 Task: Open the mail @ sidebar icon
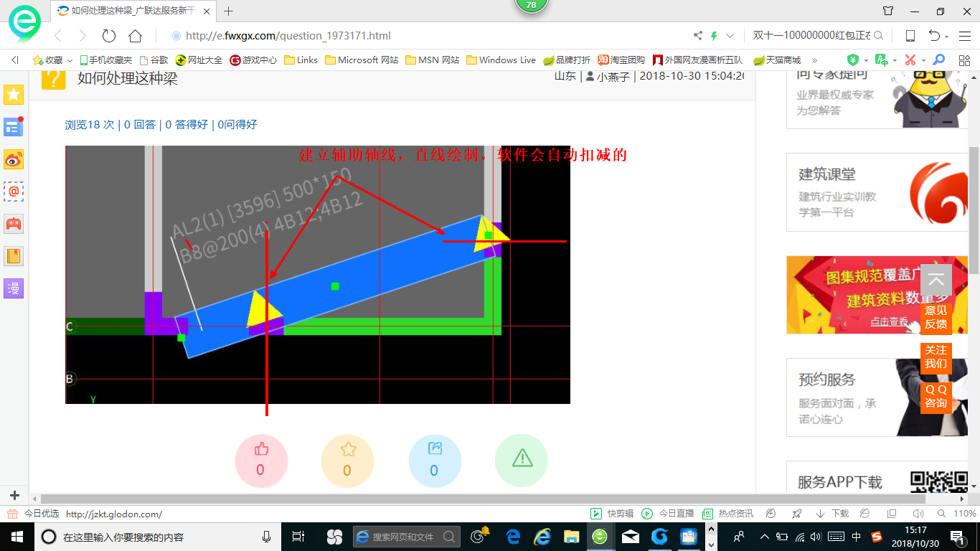pos(14,192)
